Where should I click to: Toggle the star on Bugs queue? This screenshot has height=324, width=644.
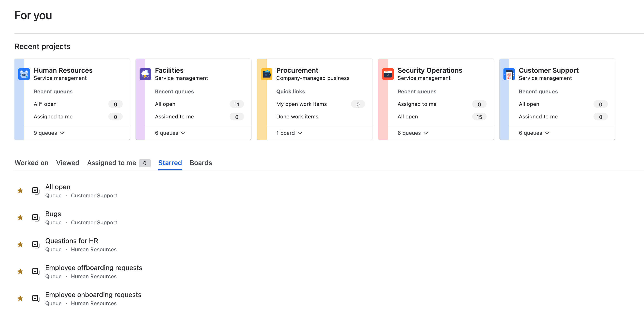[20, 218]
